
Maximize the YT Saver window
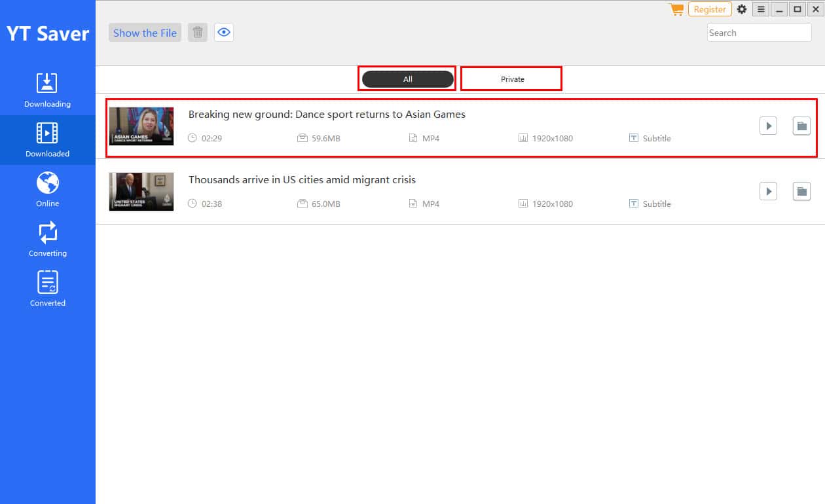point(797,9)
